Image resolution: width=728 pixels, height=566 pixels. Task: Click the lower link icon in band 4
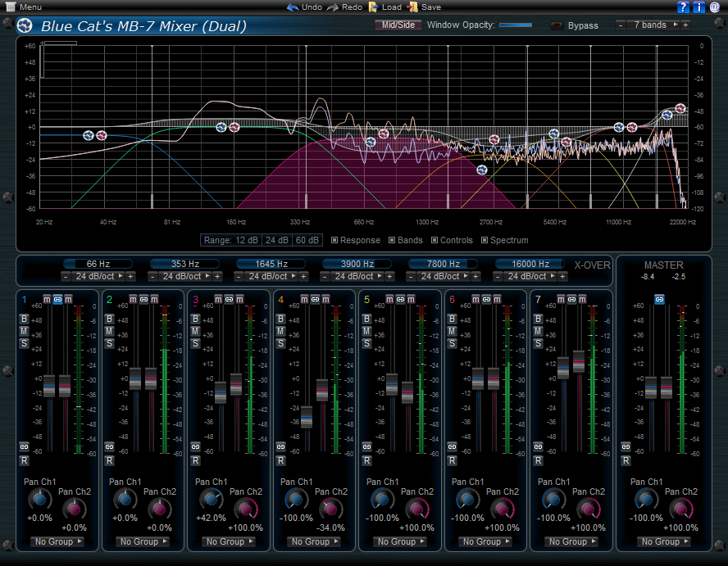pos(281,446)
